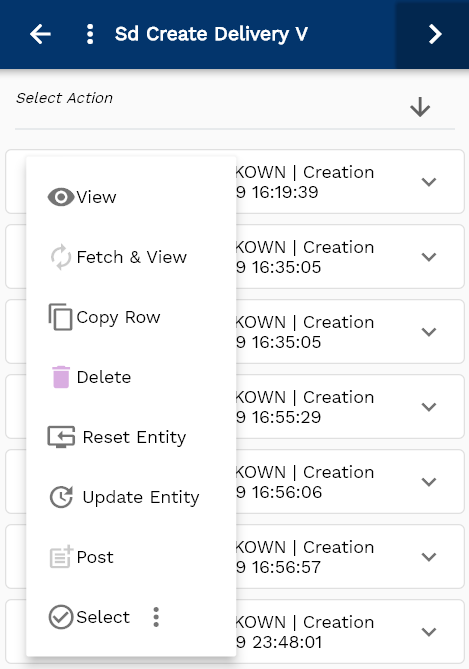Expand the row created at 23:48:01
The image size is (469, 669).
(428, 632)
